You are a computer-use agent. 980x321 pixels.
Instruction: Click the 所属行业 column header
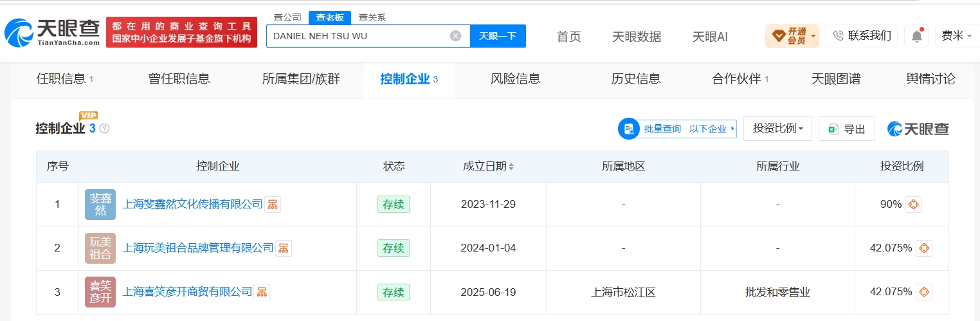point(777,167)
